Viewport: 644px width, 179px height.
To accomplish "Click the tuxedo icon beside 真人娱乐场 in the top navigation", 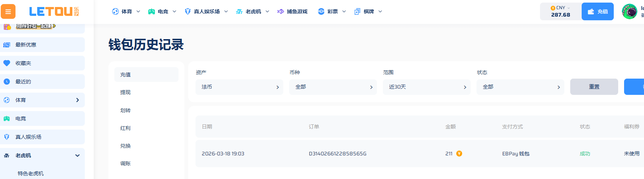I will click(188, 11).
